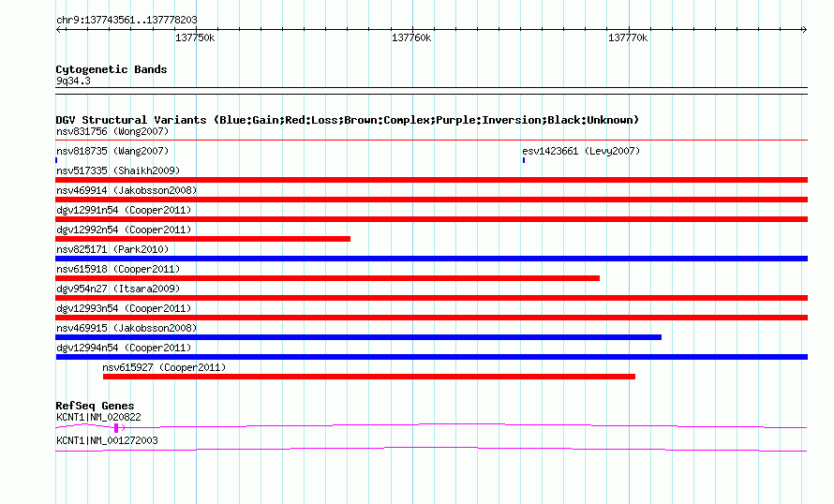834x504 pixels.
Task: Select the Cytogenetic Bands track title
Action: click(x=112, y=69)
